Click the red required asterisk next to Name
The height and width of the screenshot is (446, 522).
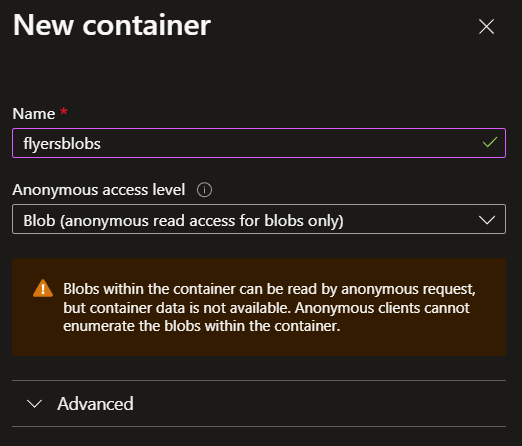[64, 112]
